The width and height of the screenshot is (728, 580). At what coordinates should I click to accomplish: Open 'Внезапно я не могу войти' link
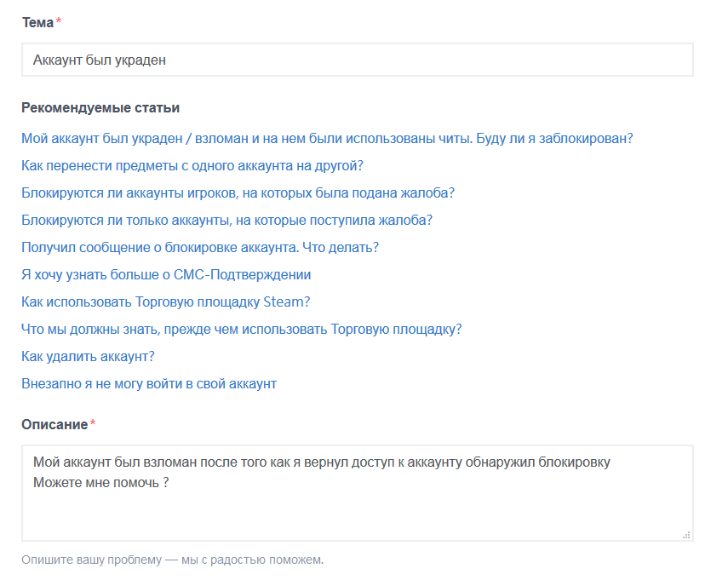(x=149, y=383)
